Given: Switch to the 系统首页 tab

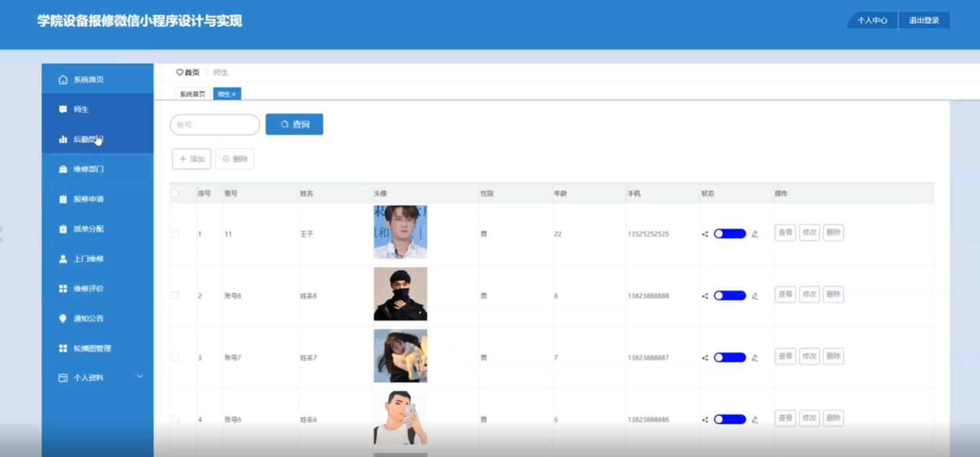Looking at the screenshot, I should point(192,94).
